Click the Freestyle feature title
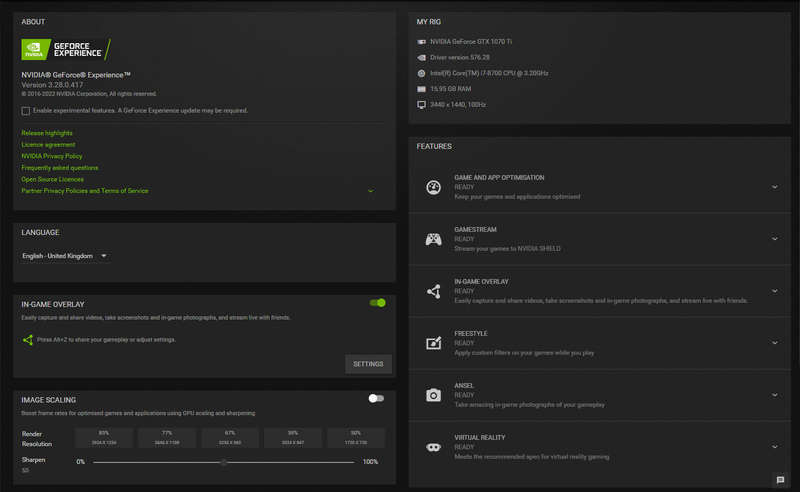The image size is (800, 492). pos(471,334)
